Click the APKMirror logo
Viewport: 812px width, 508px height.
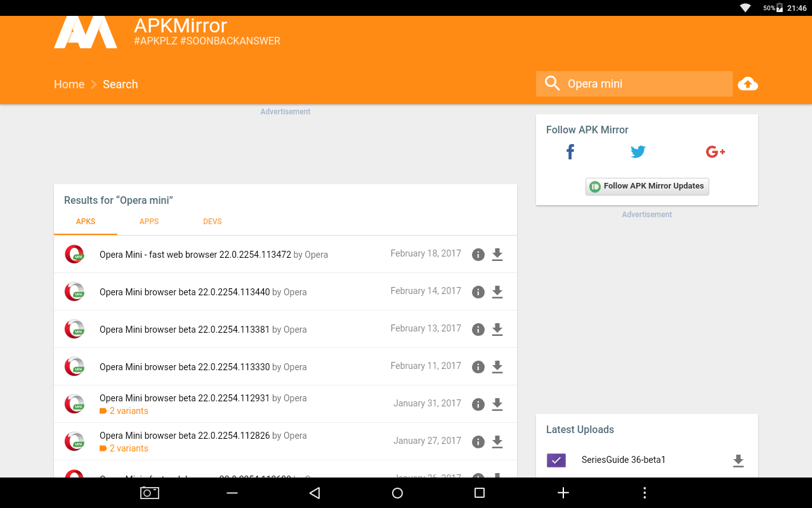[86, 32]
